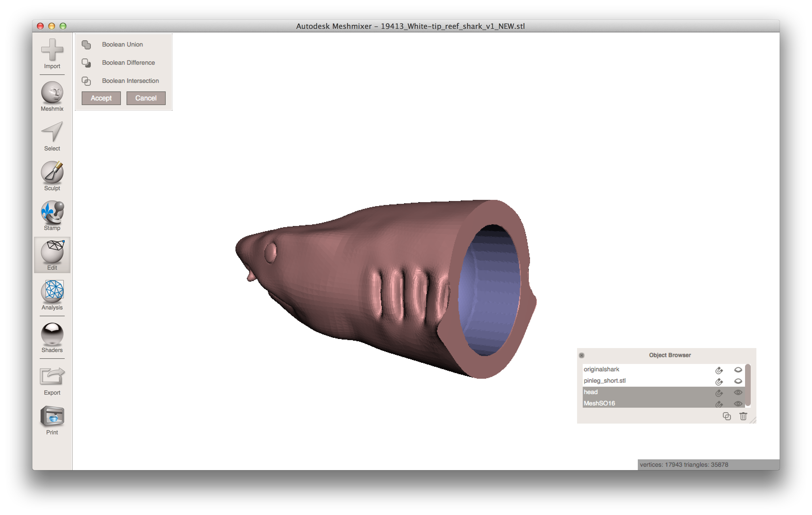Click the lock icon for head
This screenshot has width=812, height=515.
tap(719, 393)
